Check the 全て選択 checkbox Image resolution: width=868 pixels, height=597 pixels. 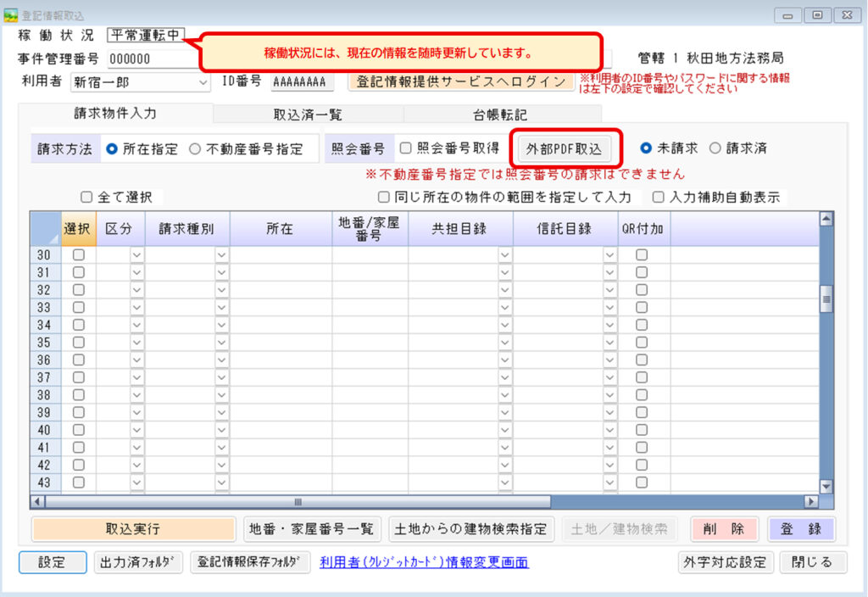86,197
